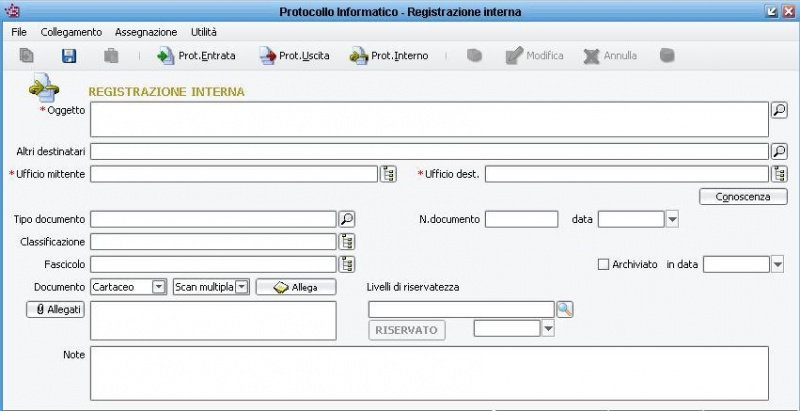Open search magnifier next to Oggetto field
Image resolution: width=800 pixels, height=411 pixels.
click(779, 110)
